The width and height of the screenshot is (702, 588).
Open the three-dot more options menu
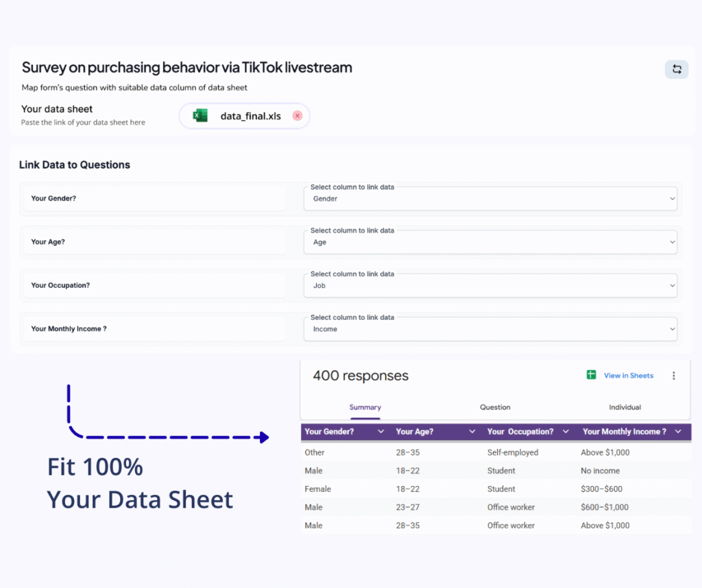[674, 376]
